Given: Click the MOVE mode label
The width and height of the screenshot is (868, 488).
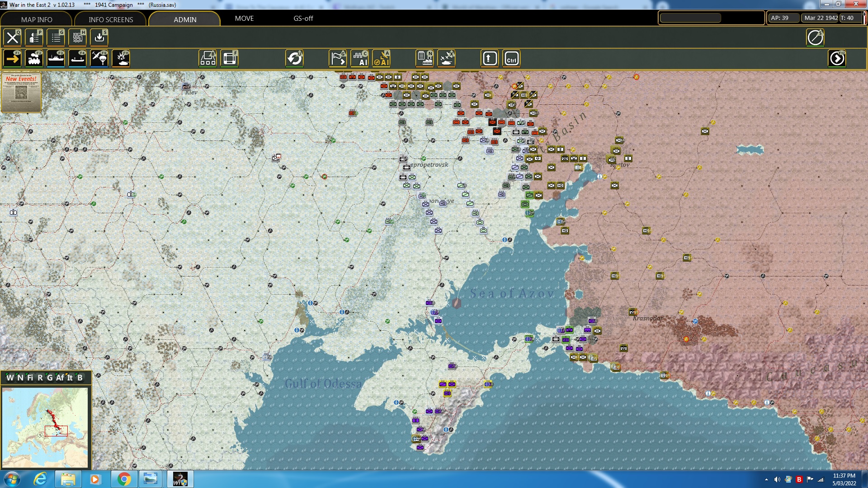Looking at the screenshot, I should [x=244, y=19].
